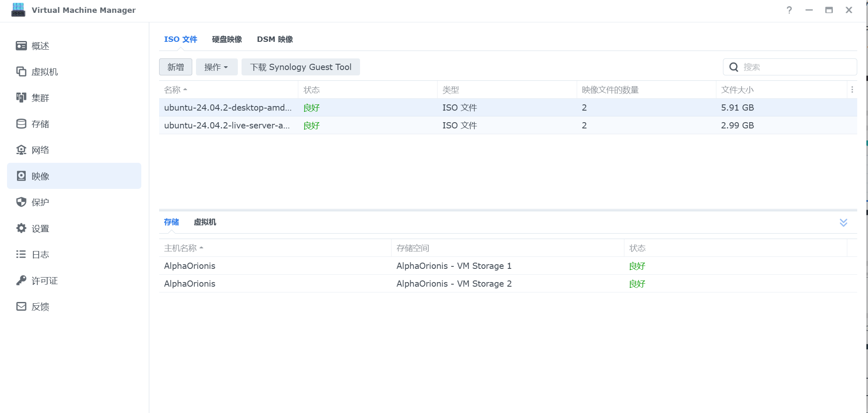Collapse the bottom details panel chevron
The height and width of the screenshot is (413, 868).
[x=843, y=222]
